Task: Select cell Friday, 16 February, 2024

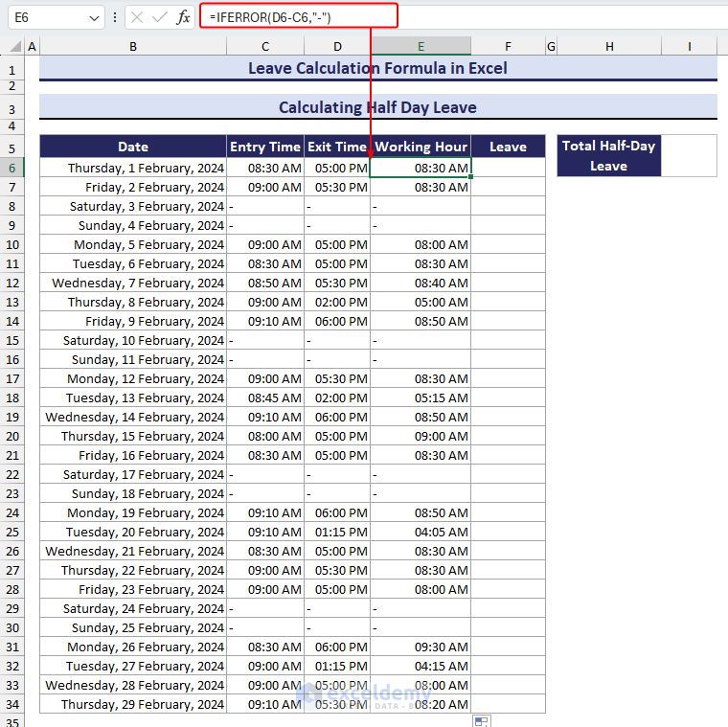Action: [x=133, y=455]
